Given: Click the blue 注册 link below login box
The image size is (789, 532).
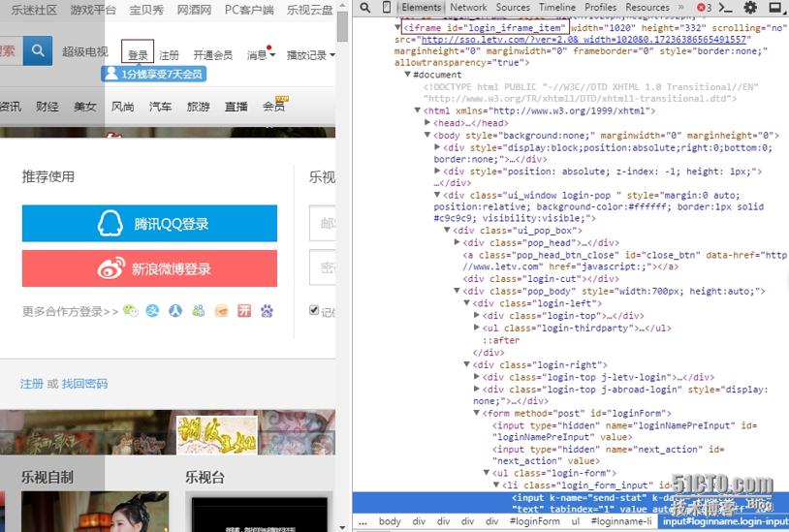Looking at the screenshot, I should pos(31,384).
